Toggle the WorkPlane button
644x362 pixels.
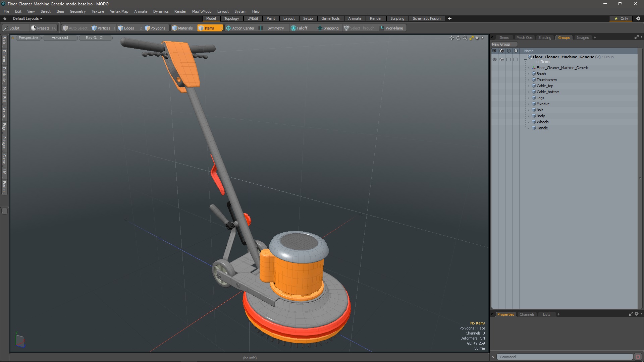[x=391, y=28]
